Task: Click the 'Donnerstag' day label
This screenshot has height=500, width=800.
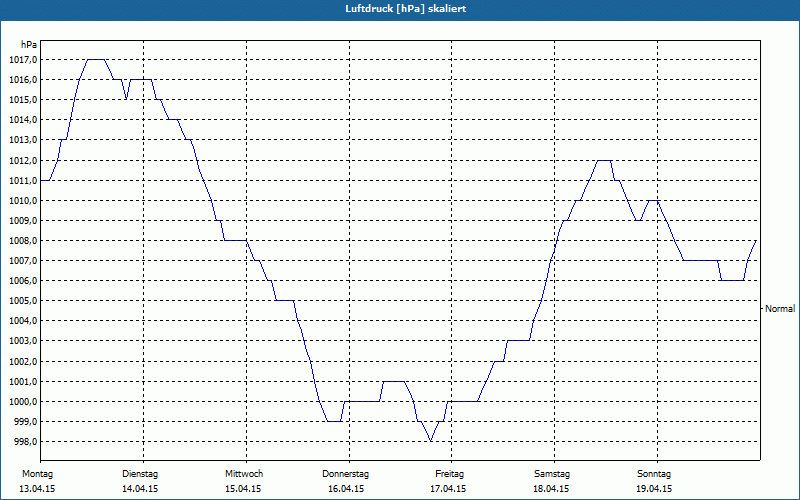Action: tap(345, 474)
